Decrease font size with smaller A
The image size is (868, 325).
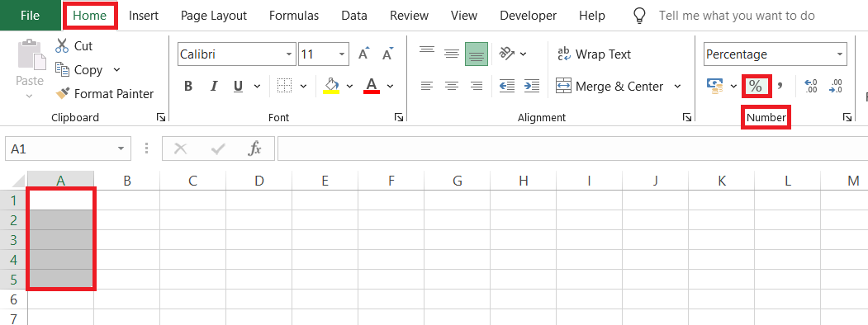(388, 54)
